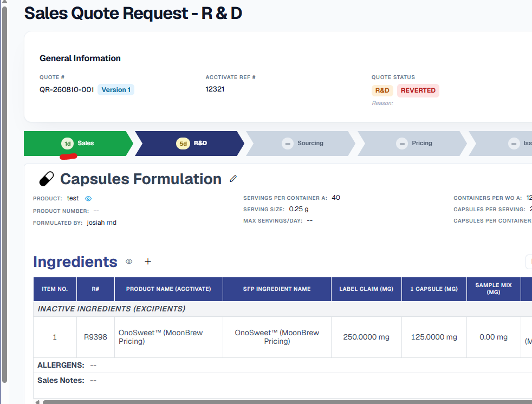This screenshot has height=404, width=532.
Task: Add ingredient with the plus icon
Action: tap(148, 262)
